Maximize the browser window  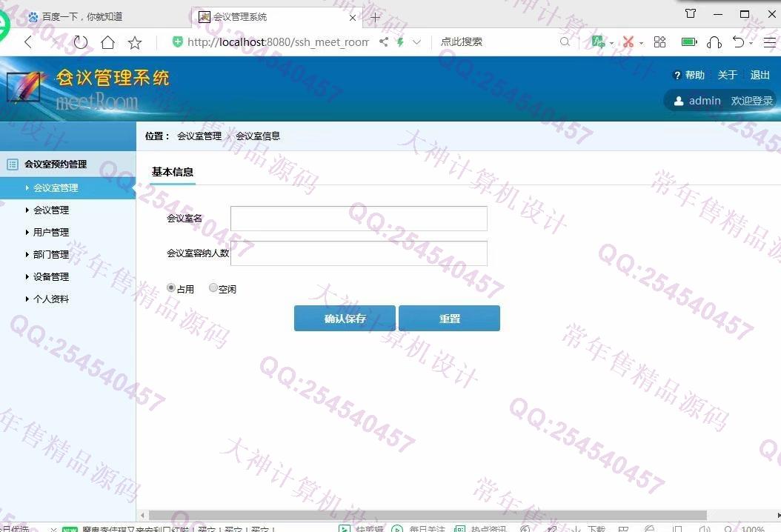(x=745, y=14)
